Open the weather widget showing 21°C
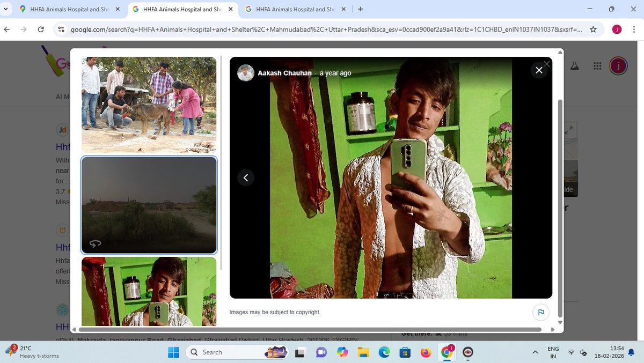644x363 pixels. [x=33, y=352]
